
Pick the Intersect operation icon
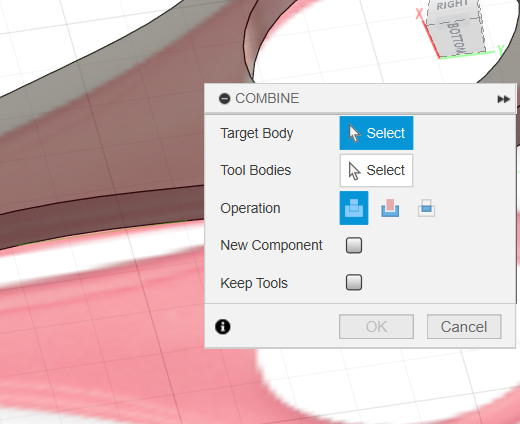(x=426, y=208)
